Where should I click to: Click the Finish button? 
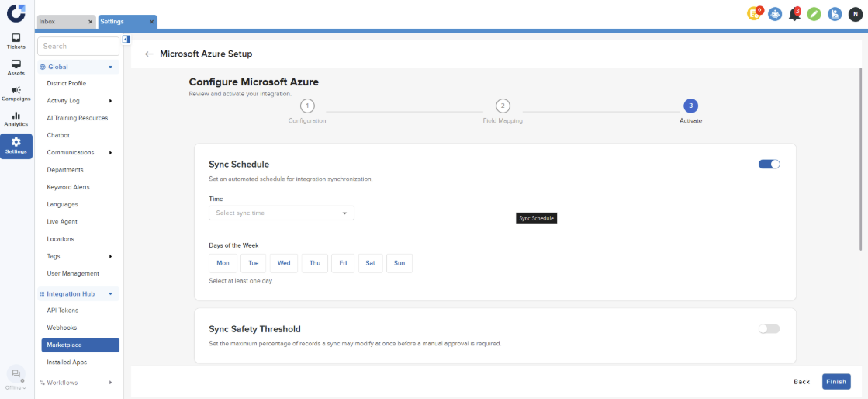835,382
